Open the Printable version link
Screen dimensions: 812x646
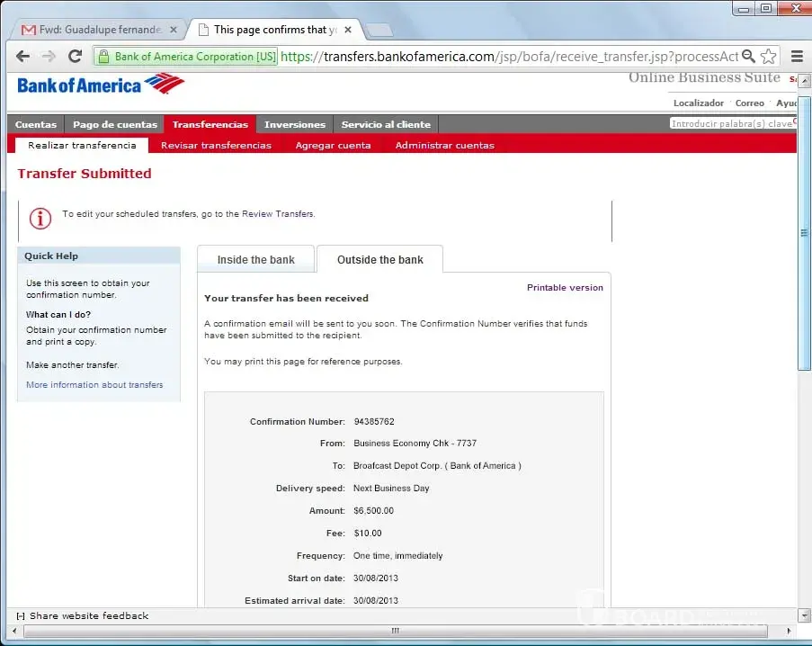(565, 288)
